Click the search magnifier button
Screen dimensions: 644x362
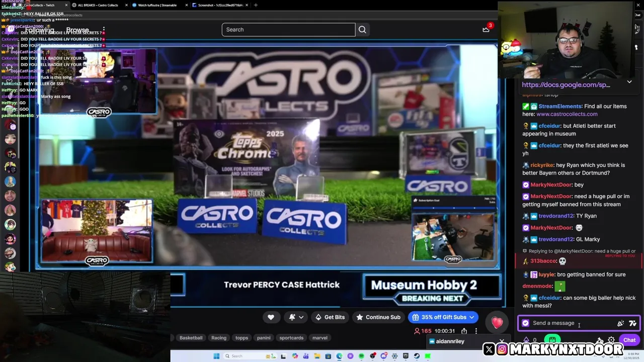point(362,30)
